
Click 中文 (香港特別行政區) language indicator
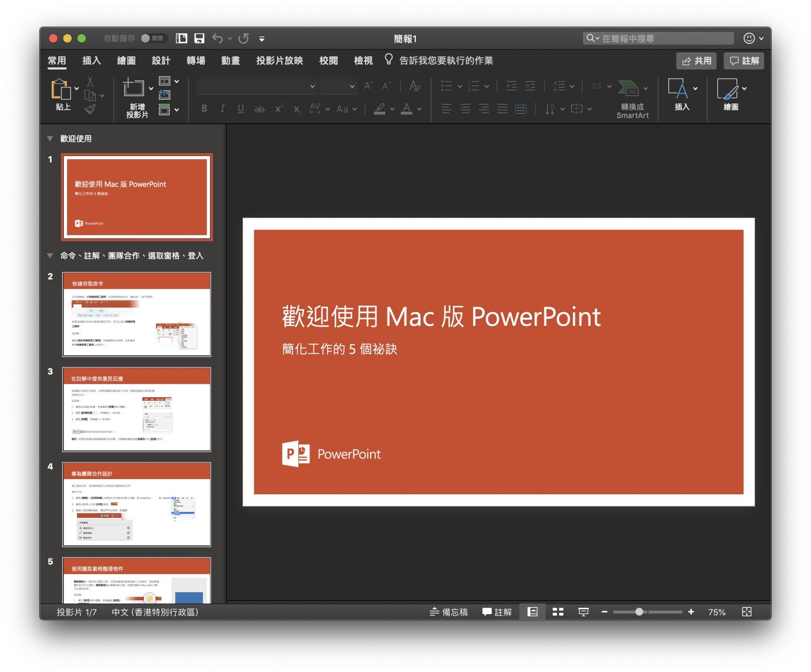[x=155, y=612]
